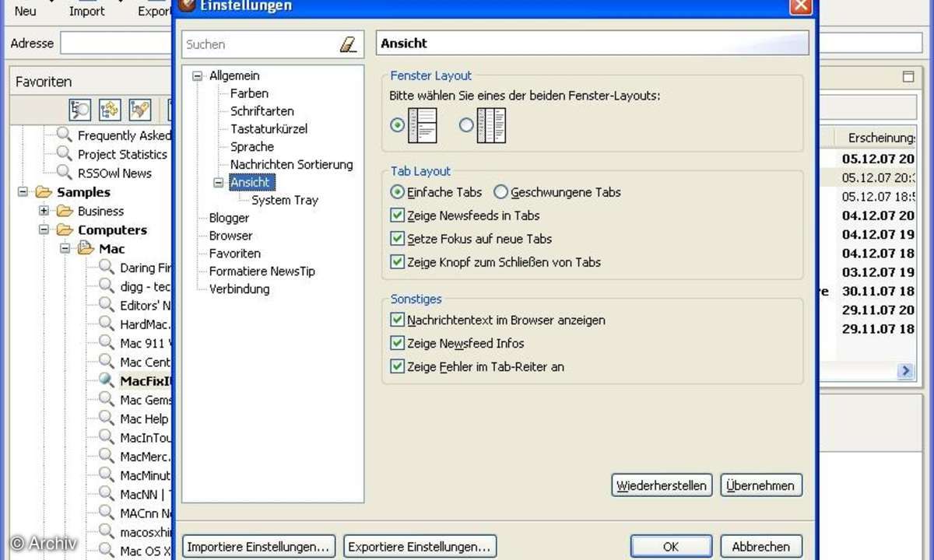Click magnifier icon beside Daring Fireball feed
The image size is (934, 560).
pos(107,268)
